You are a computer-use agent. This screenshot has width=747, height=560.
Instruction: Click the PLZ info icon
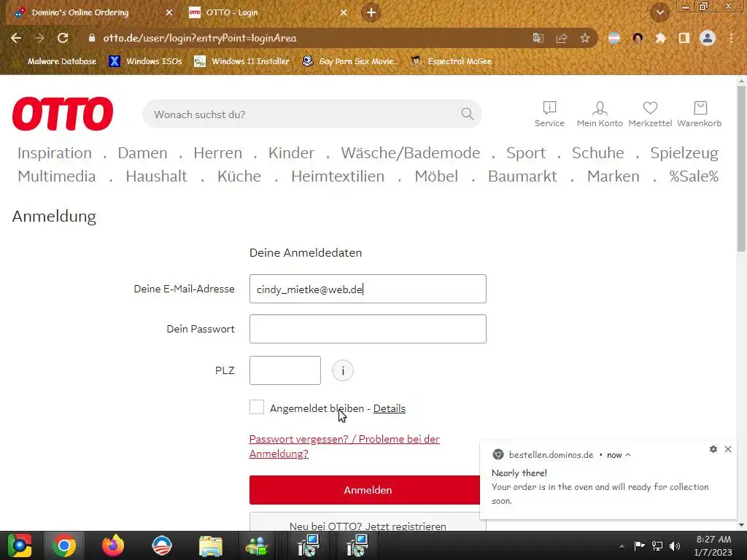pyautogui.click(x=343, y=370)
